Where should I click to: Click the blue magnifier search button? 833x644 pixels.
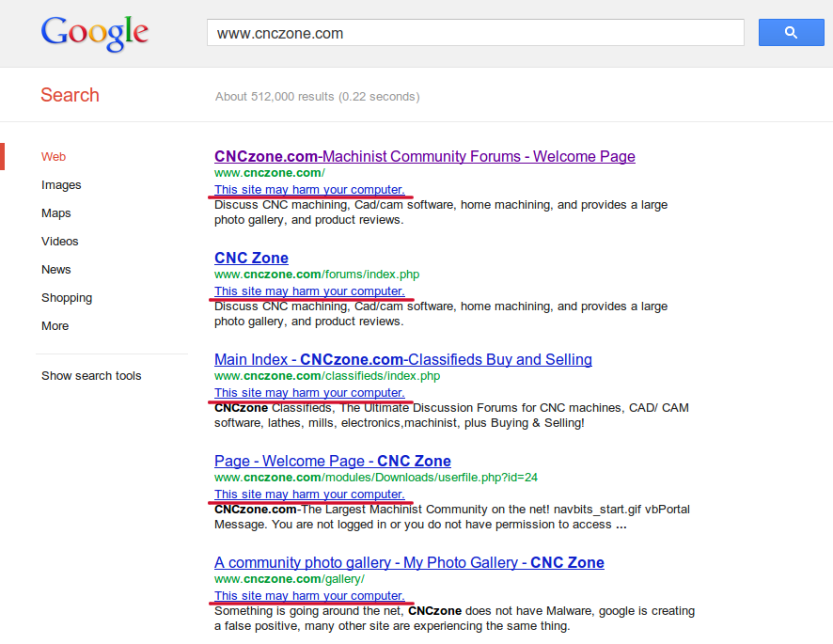791,32
